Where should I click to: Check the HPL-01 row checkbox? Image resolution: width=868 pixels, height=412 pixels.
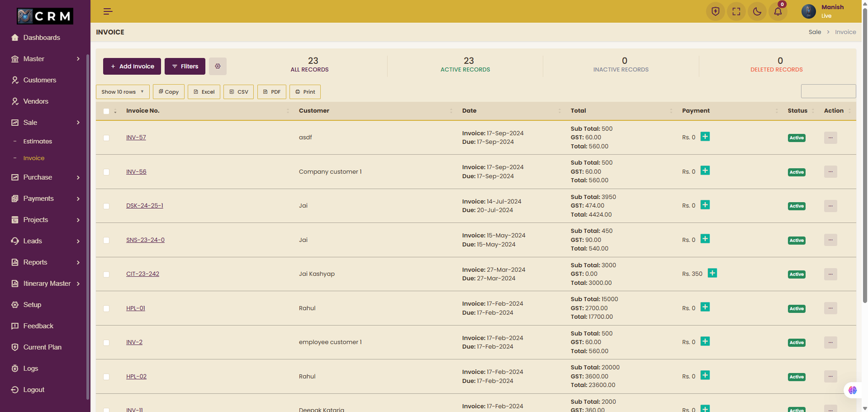(x=106, y=308)
